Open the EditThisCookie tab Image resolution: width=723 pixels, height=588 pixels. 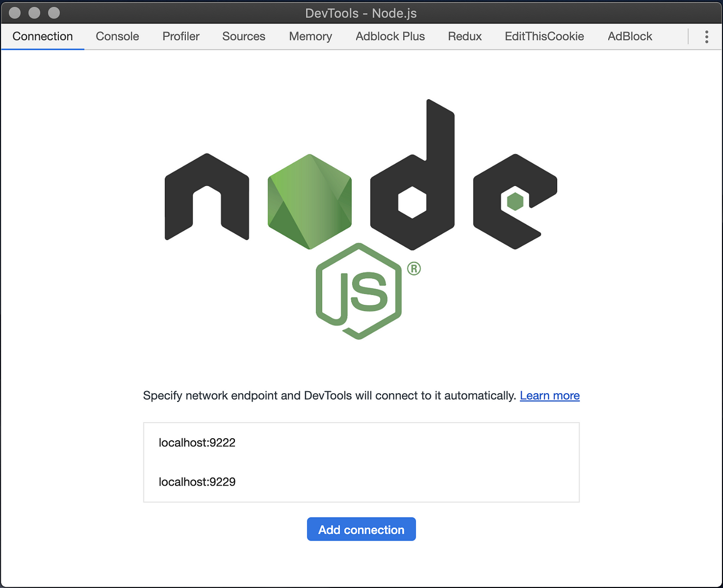tap(544, 36)
